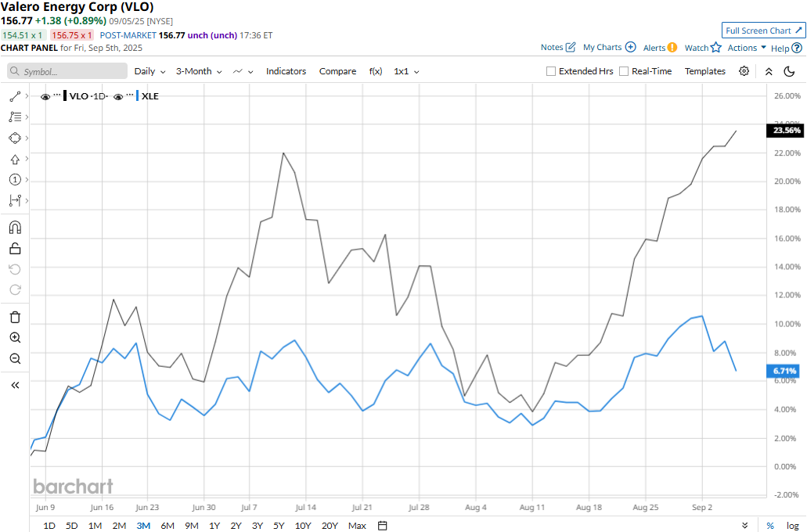The height and width of the screenshot is (532, 807).
Task: Click the XLE blue color bar
Action: 138,95
